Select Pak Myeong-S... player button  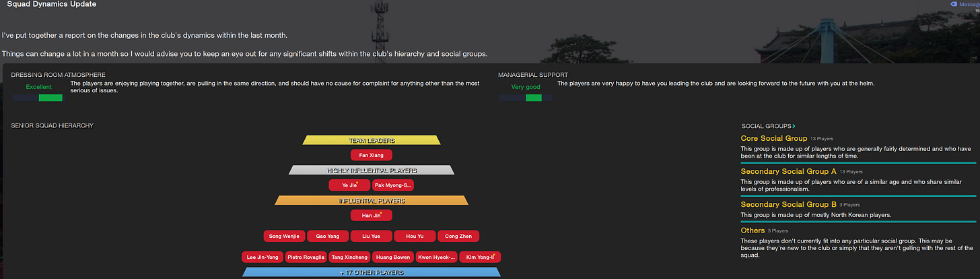point(393,185)
